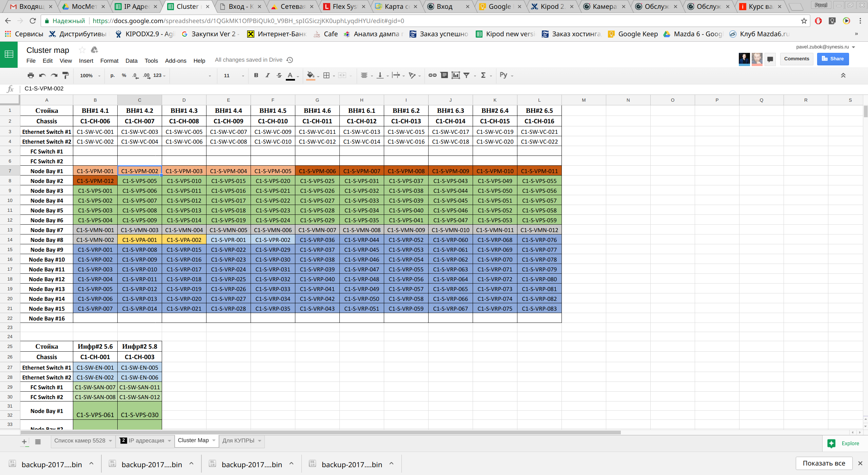Viewport: 868px width, 475px height.
Task: Click Показать все downloads button
Action: 824,463
